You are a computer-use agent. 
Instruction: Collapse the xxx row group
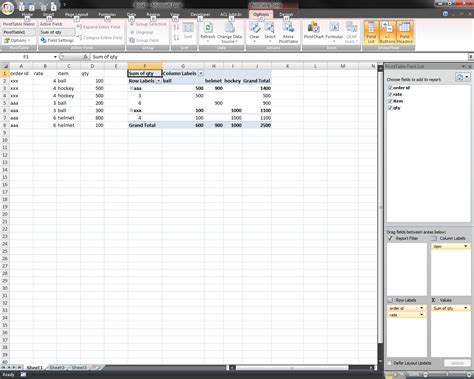[131, 110]
